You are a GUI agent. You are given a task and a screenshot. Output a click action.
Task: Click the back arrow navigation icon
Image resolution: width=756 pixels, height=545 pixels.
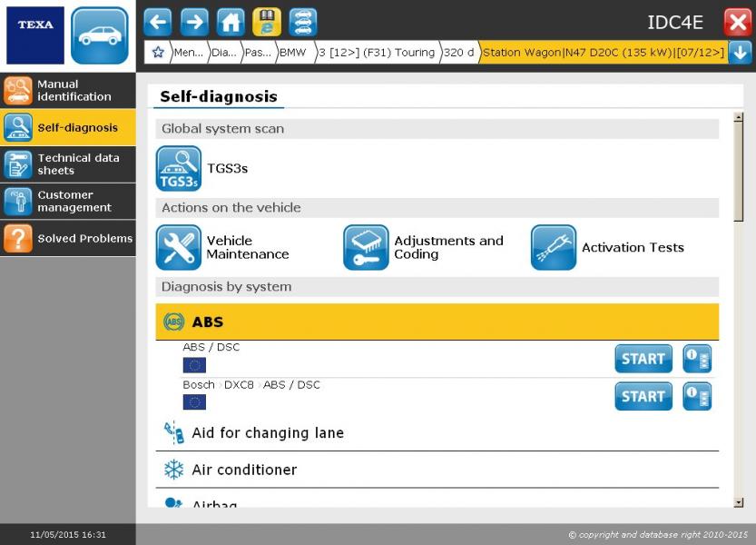158,22
